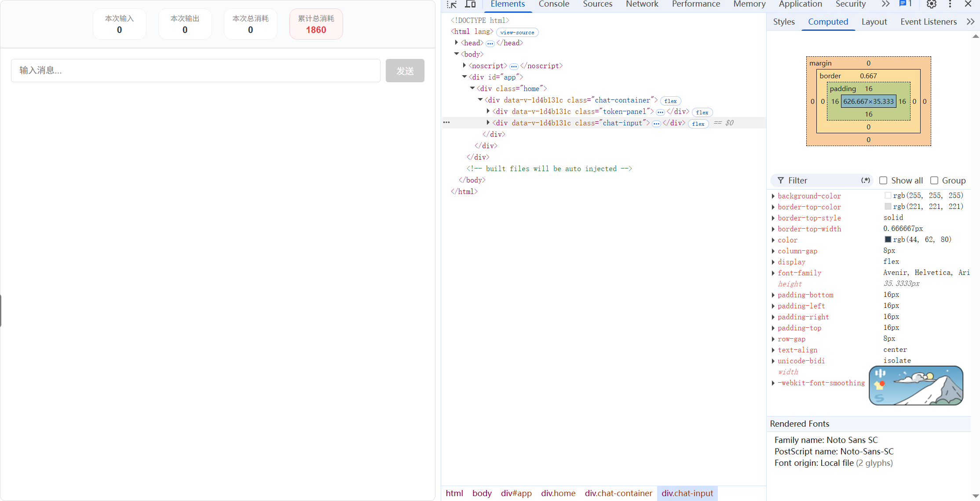This screenshot has height=501, width=980.
Task: Expand chat-input div ellipsis badge
Action: tap(656, 124)
